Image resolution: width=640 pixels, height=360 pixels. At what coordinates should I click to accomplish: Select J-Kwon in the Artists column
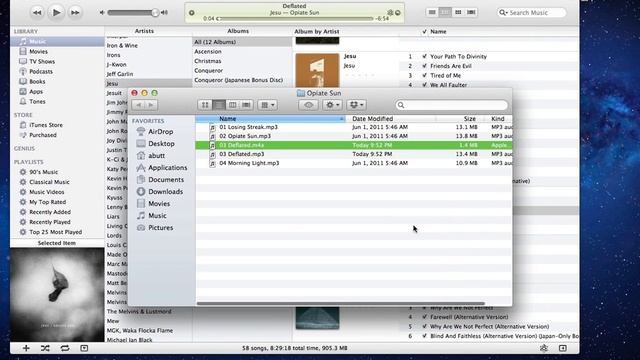coord(116,64)
